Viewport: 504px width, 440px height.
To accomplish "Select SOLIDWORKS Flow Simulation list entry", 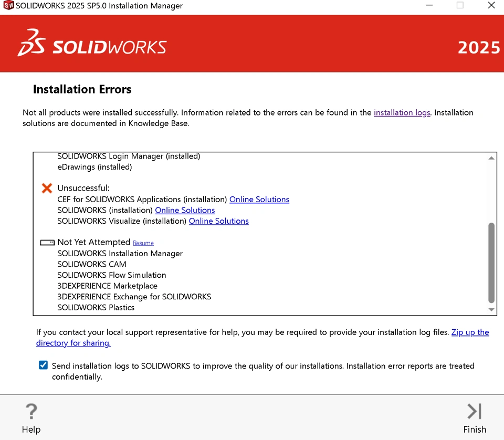I will pyautogui.click(x=111, y=275).
